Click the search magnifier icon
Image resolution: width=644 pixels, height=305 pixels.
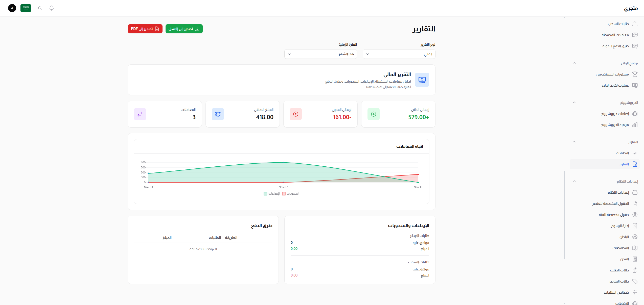pyautogui.click(x=40, y=8)
